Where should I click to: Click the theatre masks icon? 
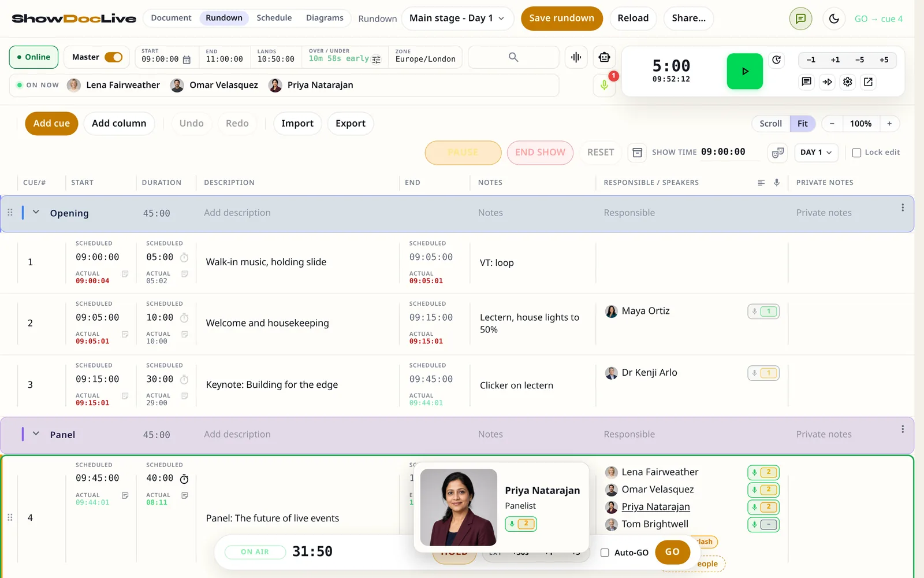[x=778, y=153]
